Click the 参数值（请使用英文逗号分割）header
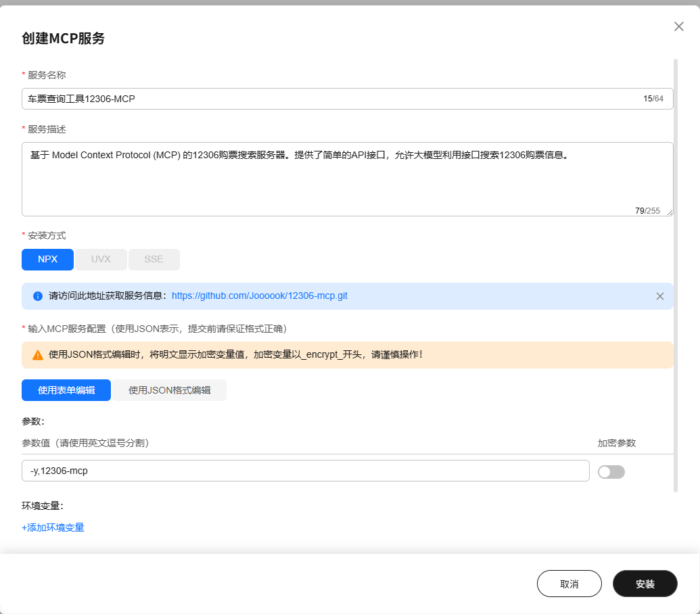The image size is (700, 614). click(x=85, y=443)
